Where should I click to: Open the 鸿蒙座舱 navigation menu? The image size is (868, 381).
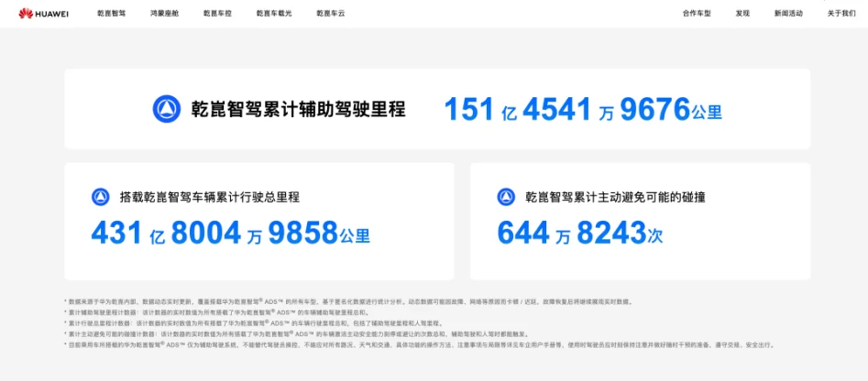164,13
